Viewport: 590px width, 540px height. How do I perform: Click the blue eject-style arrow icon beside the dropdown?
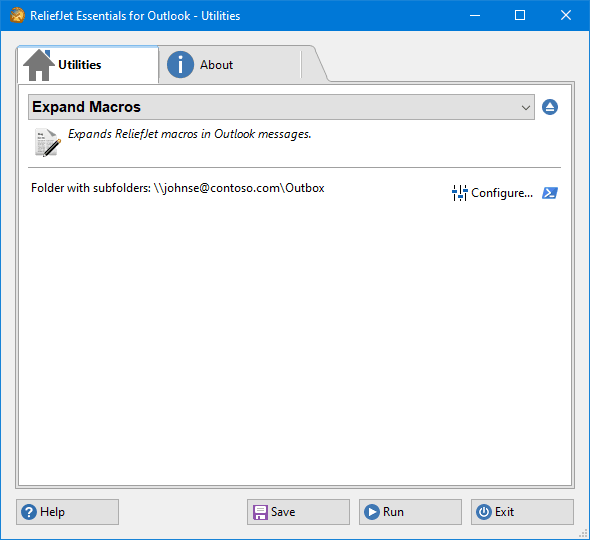coord(550,107)
